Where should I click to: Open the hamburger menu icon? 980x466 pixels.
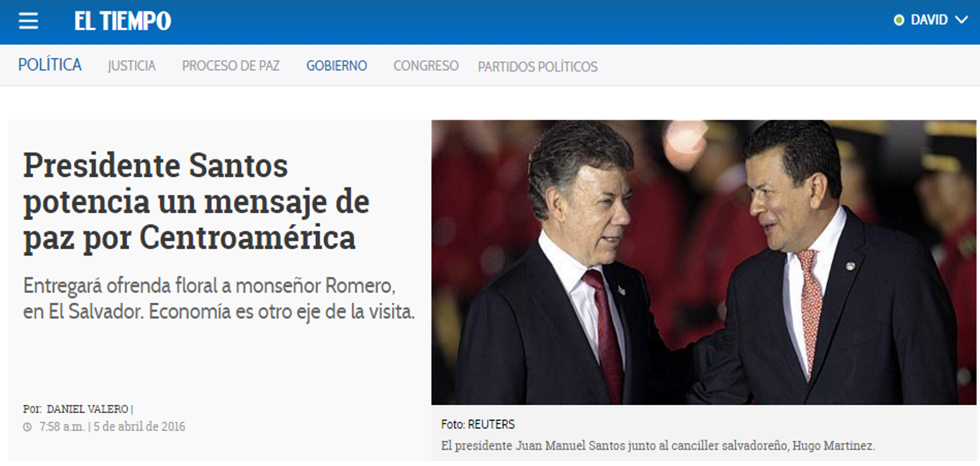click(28, 21)
